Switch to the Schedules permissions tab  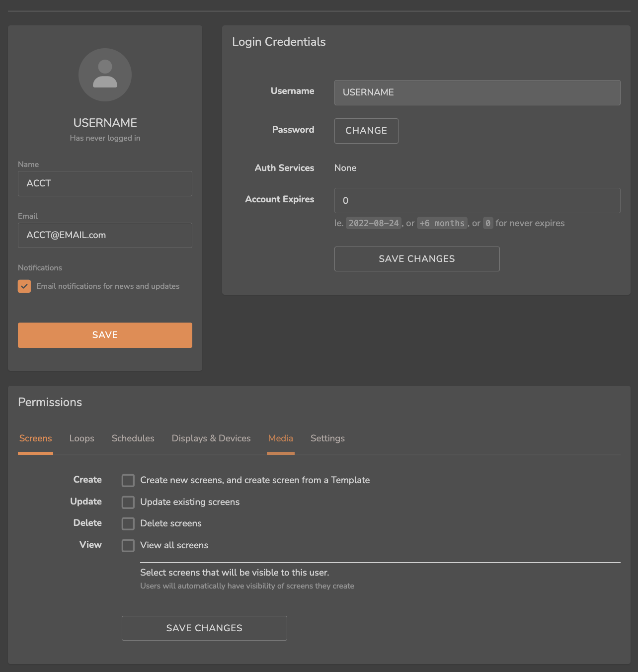tap(133, 438)
